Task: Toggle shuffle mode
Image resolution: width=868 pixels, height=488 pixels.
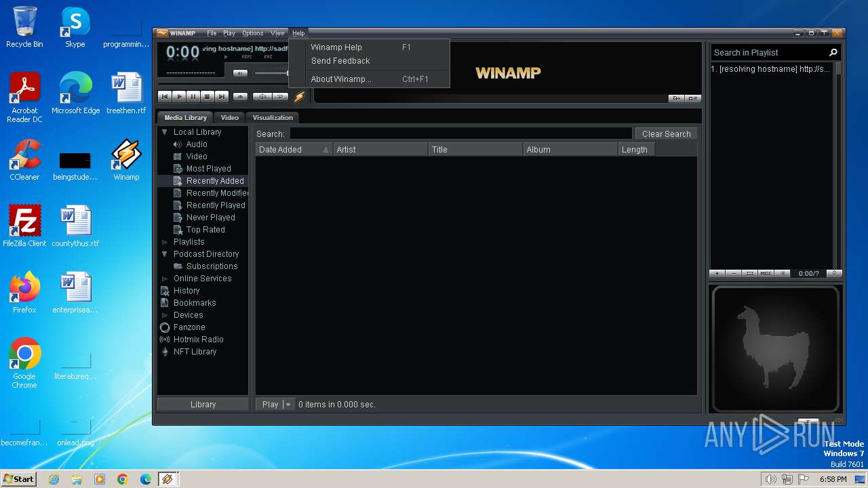Action: 262,97
